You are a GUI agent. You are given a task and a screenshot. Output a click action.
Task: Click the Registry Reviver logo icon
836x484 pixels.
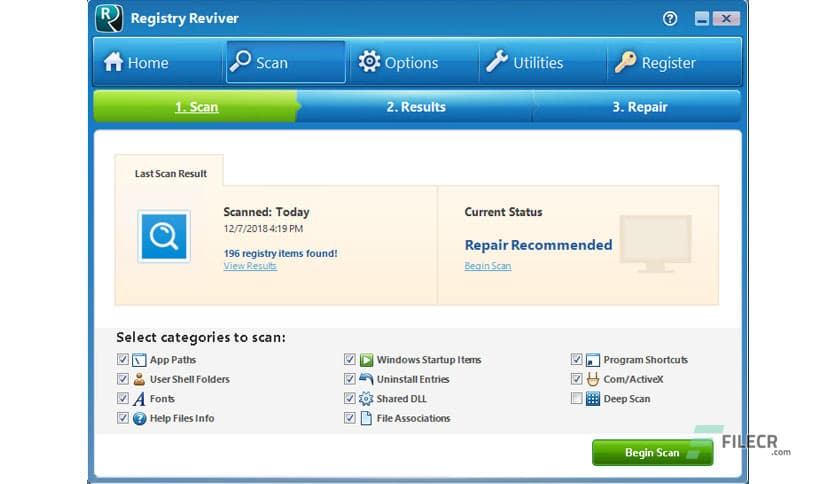point(109,17)
